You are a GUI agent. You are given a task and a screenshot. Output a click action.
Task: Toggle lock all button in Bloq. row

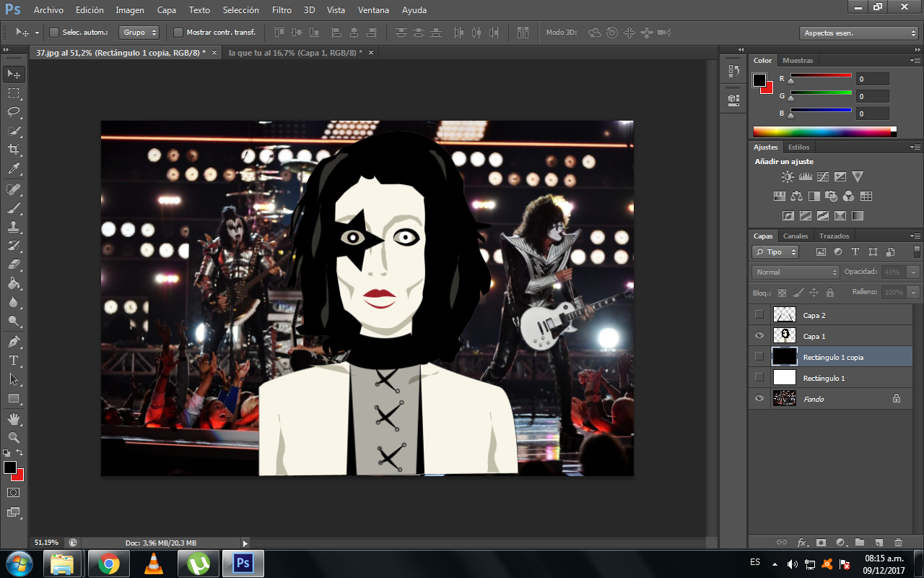coord(830,293)
